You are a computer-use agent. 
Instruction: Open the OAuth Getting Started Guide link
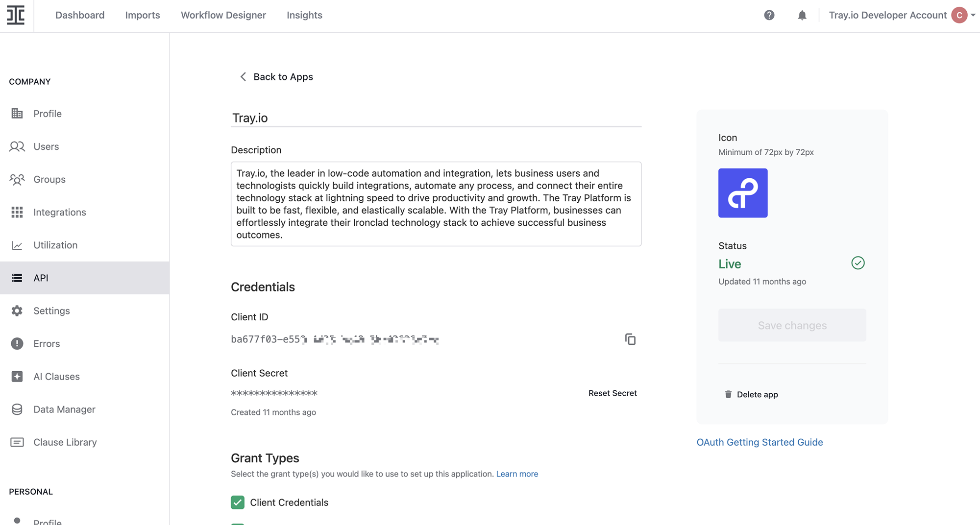click(x=759, y=442)
